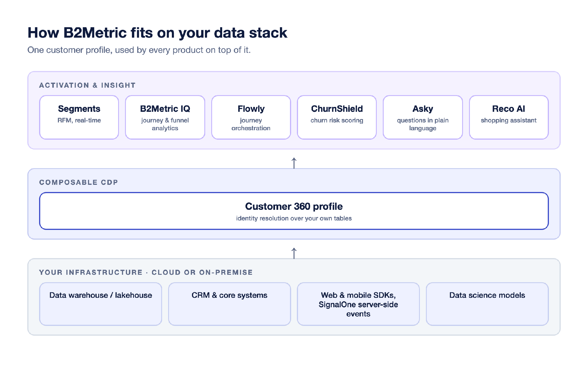588x365 pixels.
Task: Click the title 'How B2Metric fits on your data stack'
Action: tap(157, 33)
